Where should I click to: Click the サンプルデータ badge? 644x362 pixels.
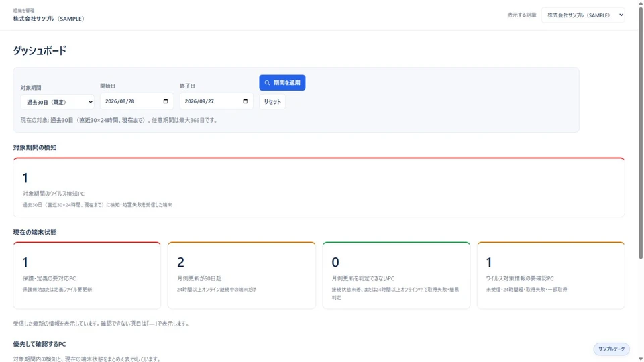click(611, 349)
